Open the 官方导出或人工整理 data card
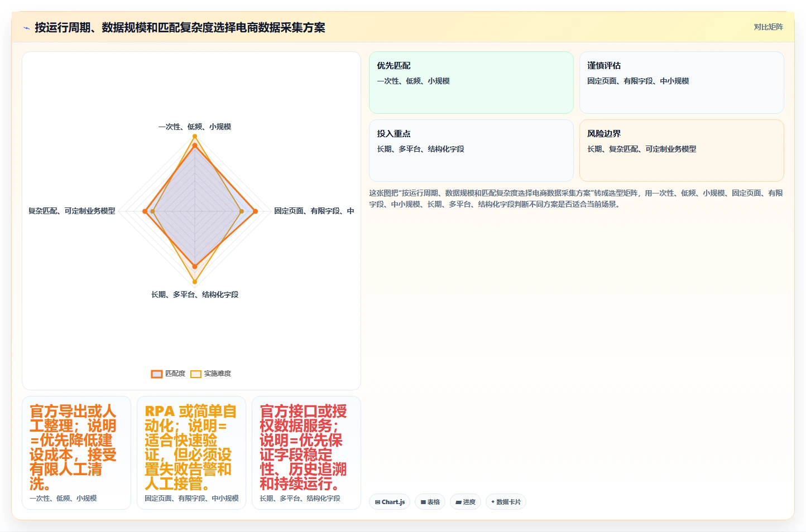Screen dimensions: 806x532 click(76, 453)
